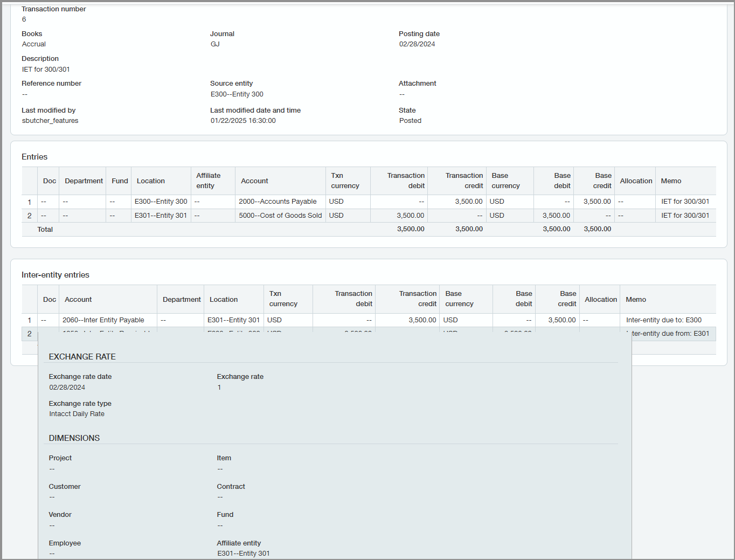Image resolution: width=735 pixels, height=560 pixels.
Task: Select location E301--Entity 301 in Entries row 2
Action: pos(161,215)
